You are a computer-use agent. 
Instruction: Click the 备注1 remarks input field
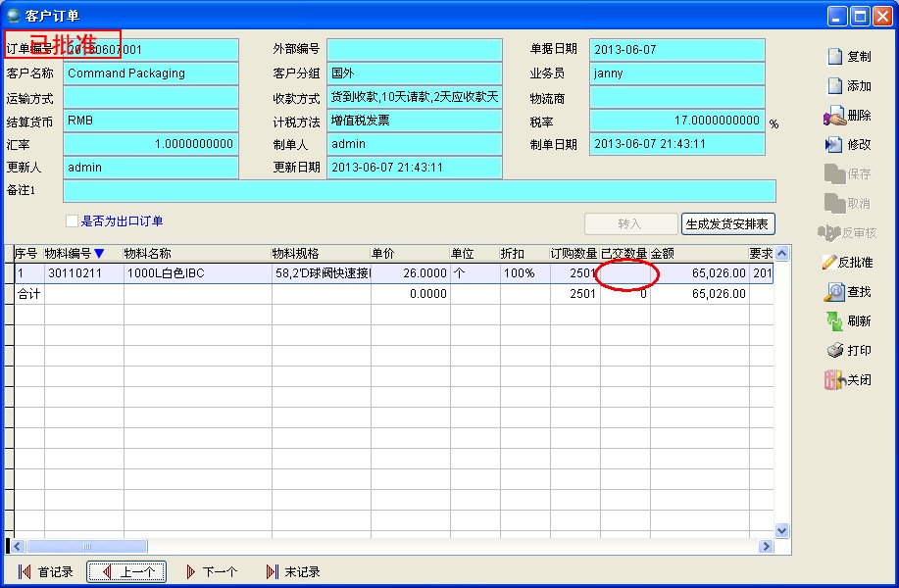coord(419,191)
